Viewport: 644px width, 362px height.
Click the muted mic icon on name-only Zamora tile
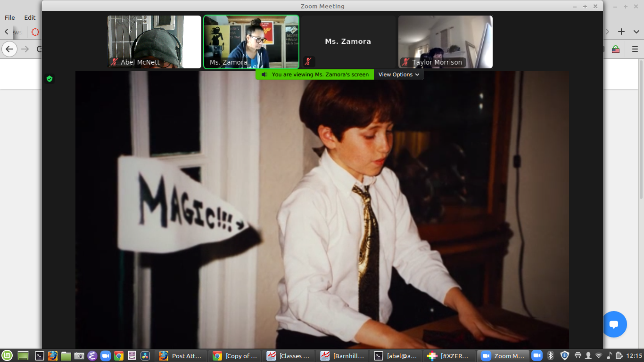coord(308,62)
